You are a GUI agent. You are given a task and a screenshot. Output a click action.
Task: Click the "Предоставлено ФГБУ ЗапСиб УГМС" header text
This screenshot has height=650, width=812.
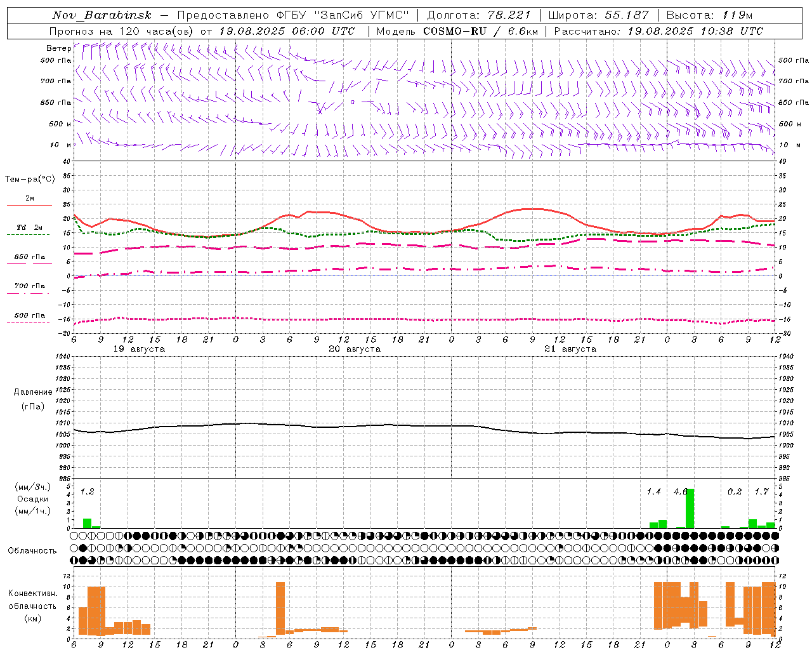(294, 15)
